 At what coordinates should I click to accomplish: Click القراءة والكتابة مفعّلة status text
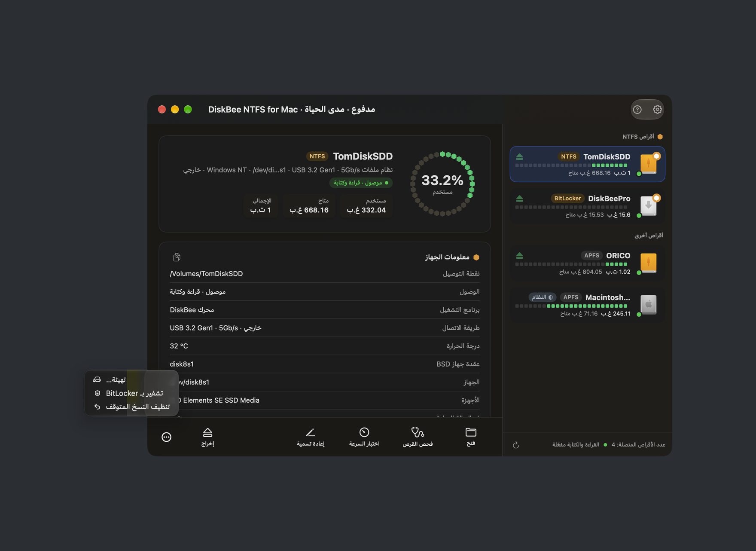coord(576,445)
